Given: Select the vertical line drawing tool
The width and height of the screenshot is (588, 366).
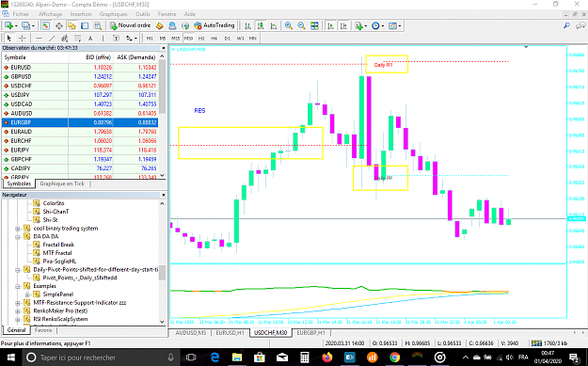Looking at the screenshot, I should tap(103, 39).
